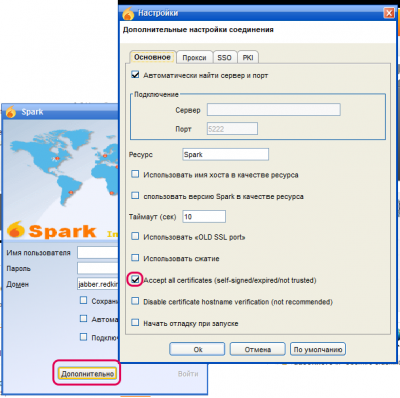Confirm settings with the Ok button

click(x=197, y=349)
